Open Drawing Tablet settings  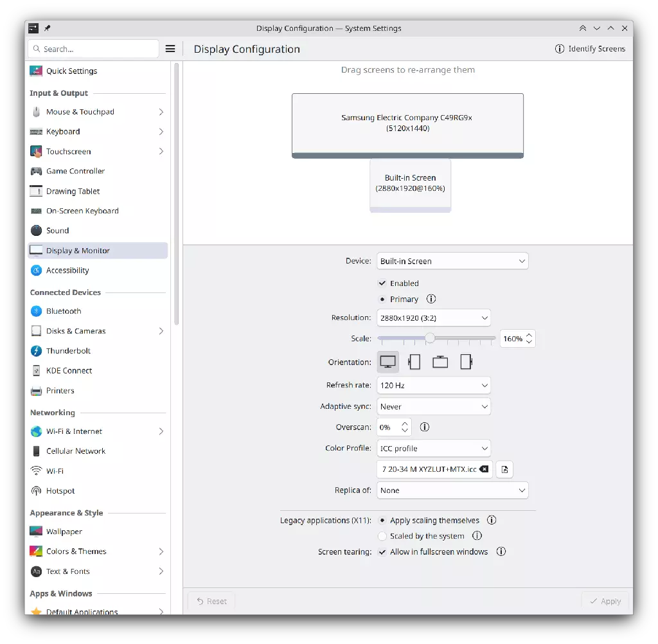tap(98, 191)
